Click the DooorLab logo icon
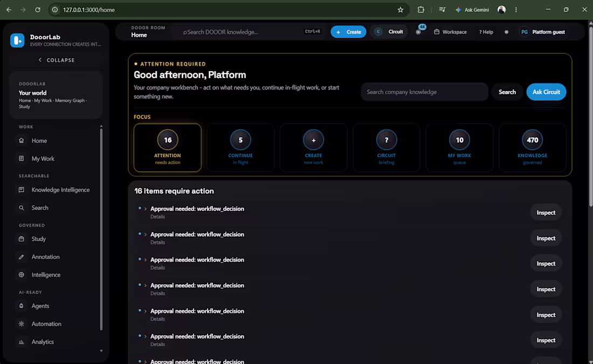The height and width of the screenshot is (364, 593). (x=17, y=40)
